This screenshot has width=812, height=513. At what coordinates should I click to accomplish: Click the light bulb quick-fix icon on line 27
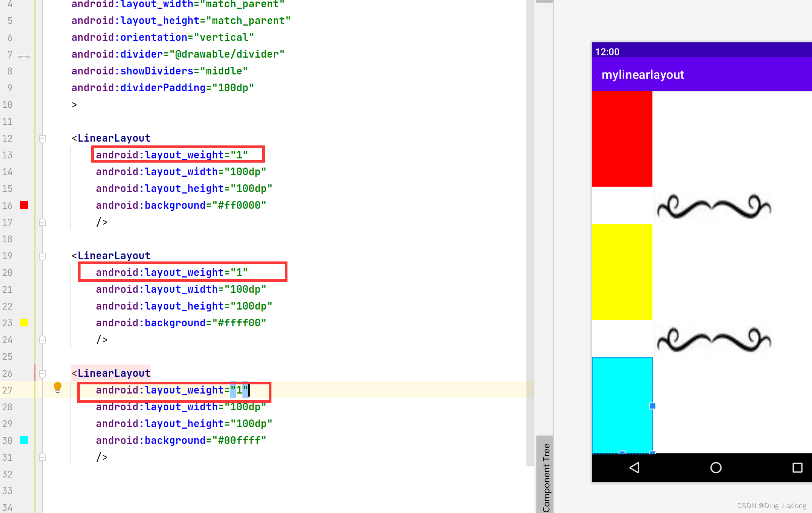tap(58, 387)
